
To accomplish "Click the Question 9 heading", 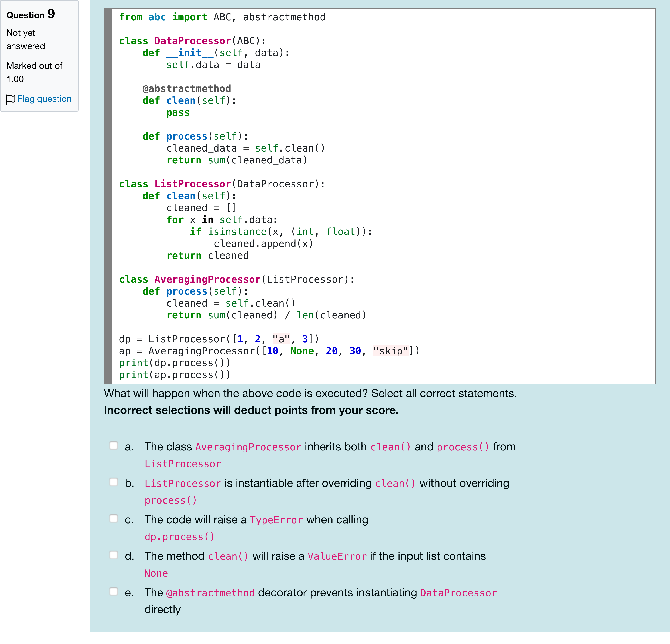I will [30, 14].
